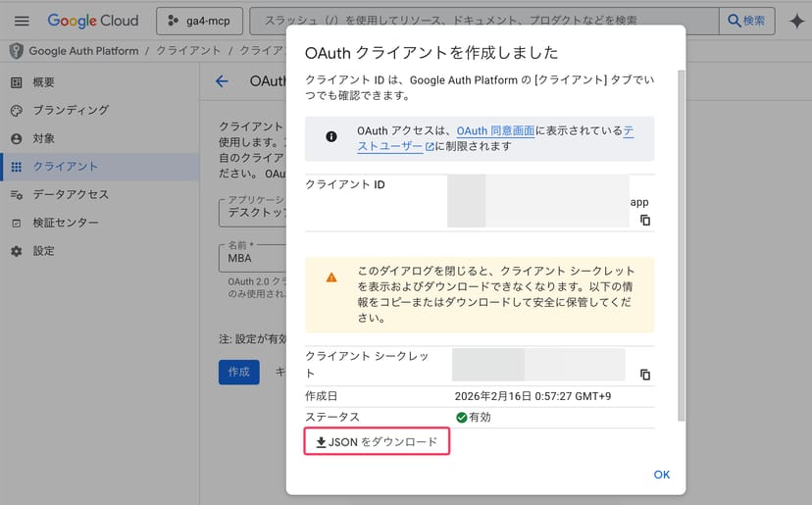Click the green 有効 status check icon

[x=462, y=418]
